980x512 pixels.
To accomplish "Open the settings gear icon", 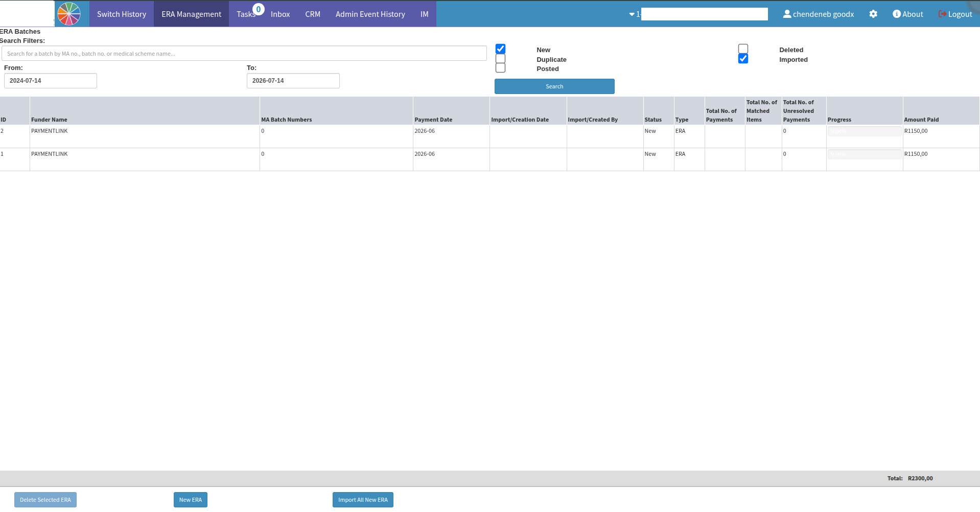I will [x=873, y=14].
